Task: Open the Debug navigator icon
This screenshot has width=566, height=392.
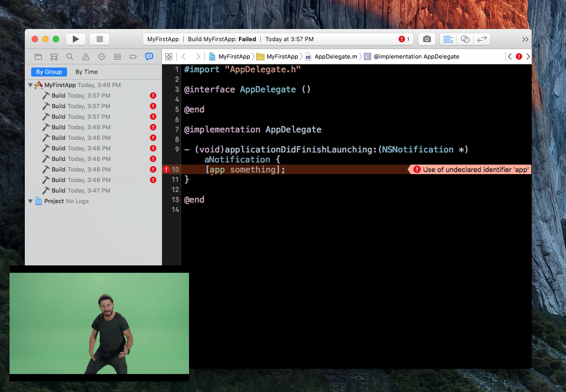Action: pos(117,56)
